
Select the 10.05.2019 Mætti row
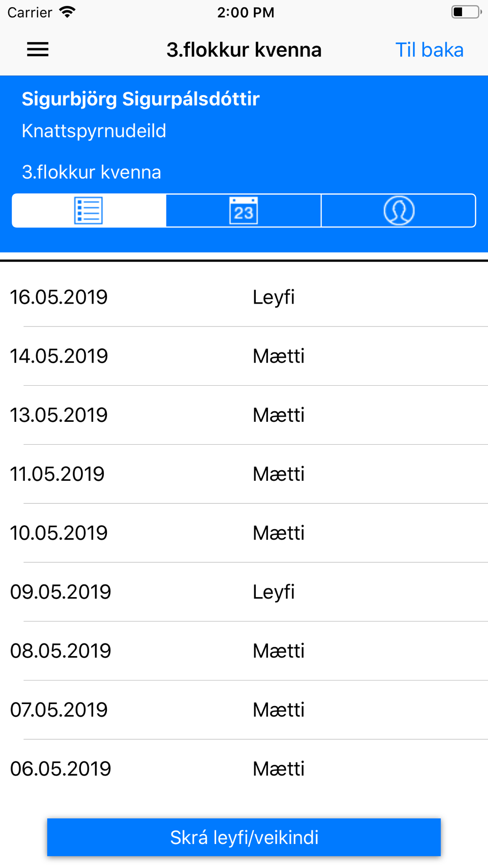(x=244, y=533)
